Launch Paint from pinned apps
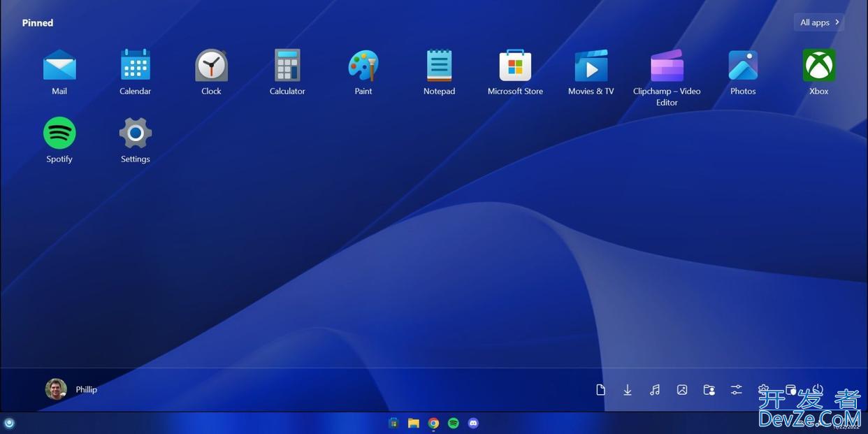This screenshot has width=868, height=434. coord(363,72)
